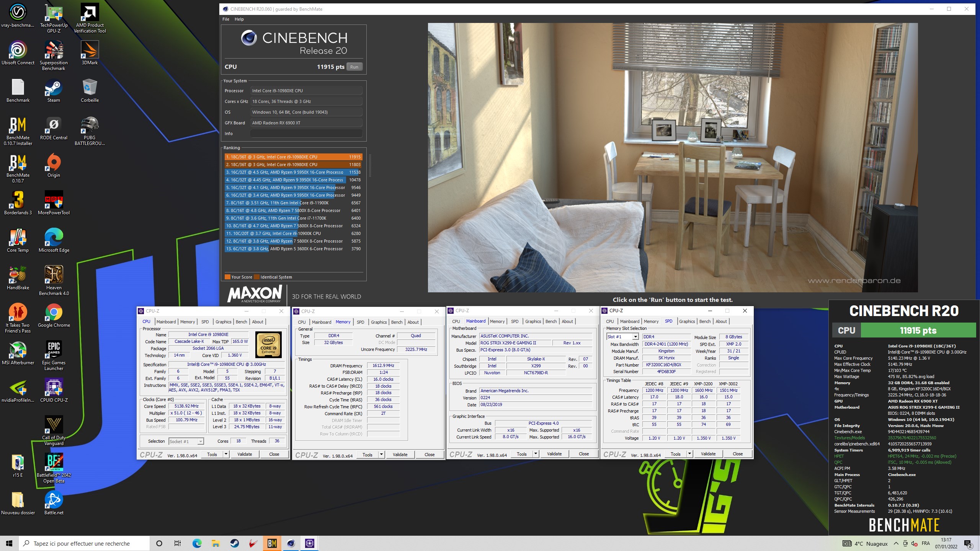Viewport: 980px width, 551px height.
Task: Open Origin desktop icon
Action: 54,165
